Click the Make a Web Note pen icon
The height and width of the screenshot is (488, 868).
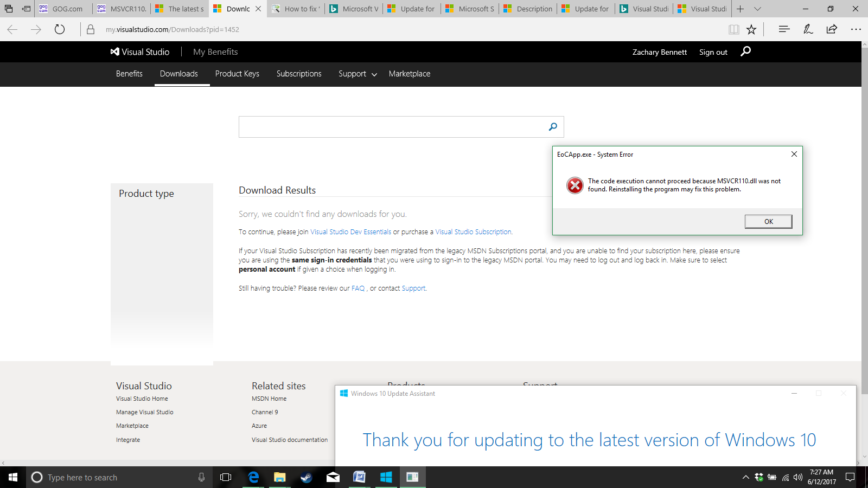click(x=808, y=29)
